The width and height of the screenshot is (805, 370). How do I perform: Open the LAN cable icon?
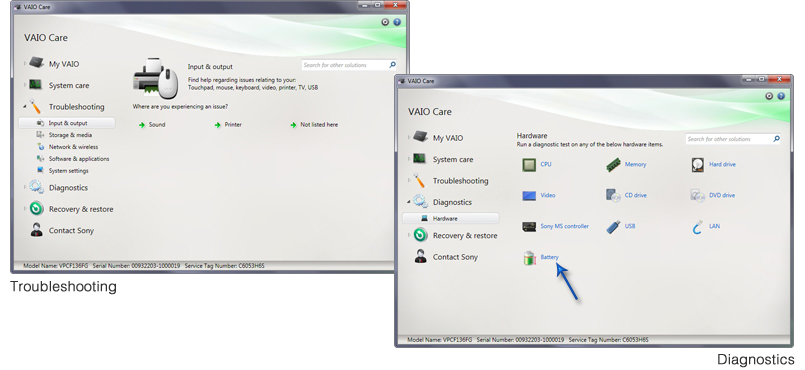(697, 227)
